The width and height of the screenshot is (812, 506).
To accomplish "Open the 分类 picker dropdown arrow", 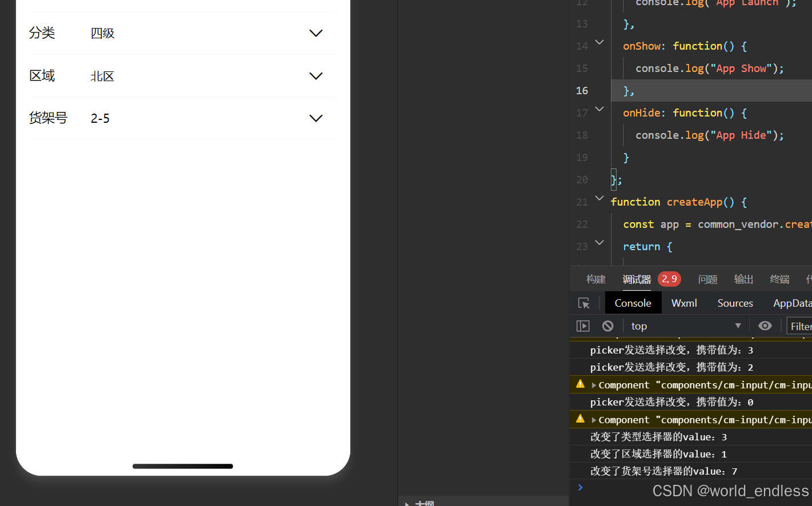I will pyautogui.click(x=316, y=33).
